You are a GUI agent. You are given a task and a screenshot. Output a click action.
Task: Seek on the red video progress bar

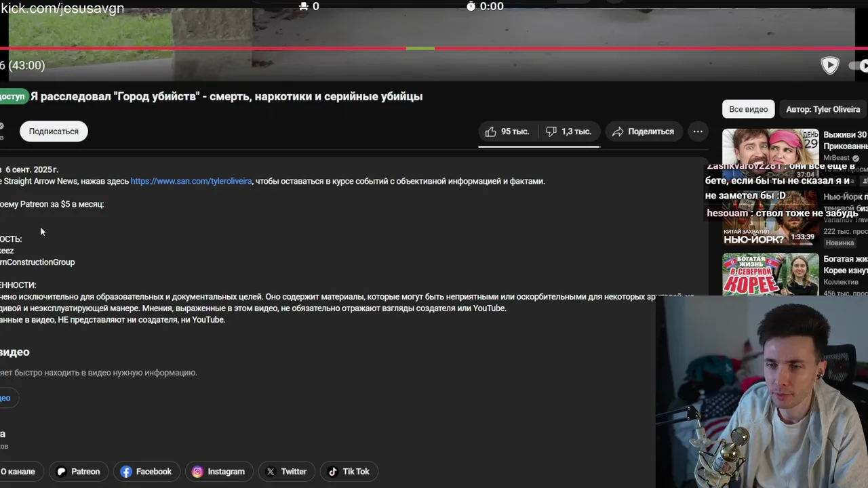click(x=434, y=48)
